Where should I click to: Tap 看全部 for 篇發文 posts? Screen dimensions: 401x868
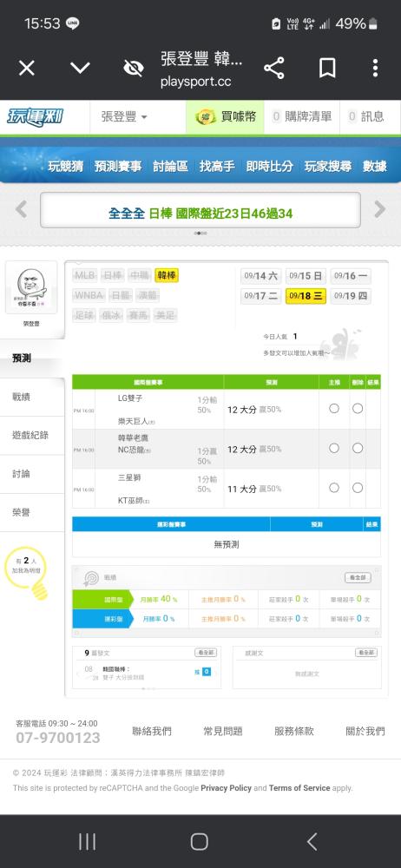click(206, 653)
